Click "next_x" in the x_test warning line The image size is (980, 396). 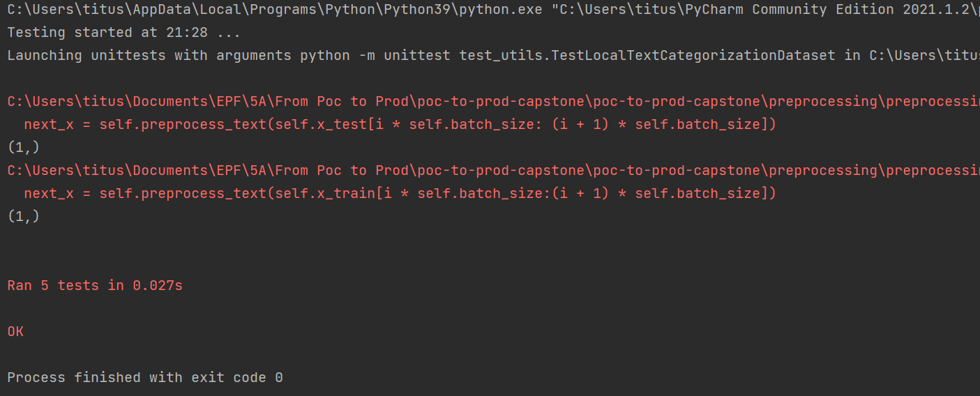point(49,125)
